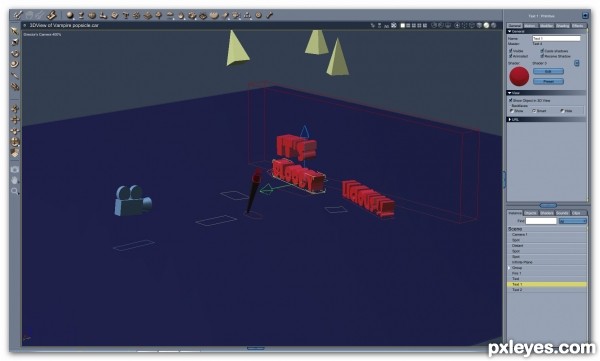Click the camera icon in left toolbar
This screenshot has height=361, width=600.
[x=15, y=169]
